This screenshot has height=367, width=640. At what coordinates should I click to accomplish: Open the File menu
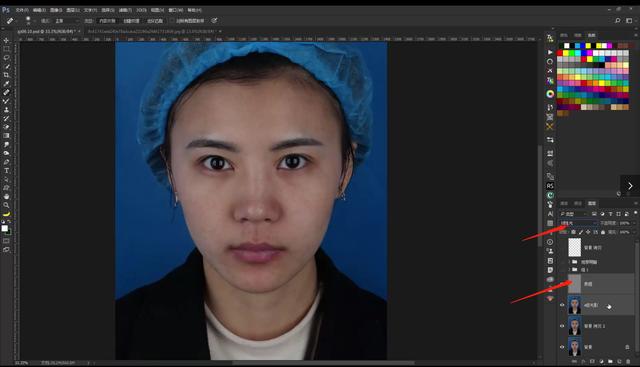click(x=22, y=10)
